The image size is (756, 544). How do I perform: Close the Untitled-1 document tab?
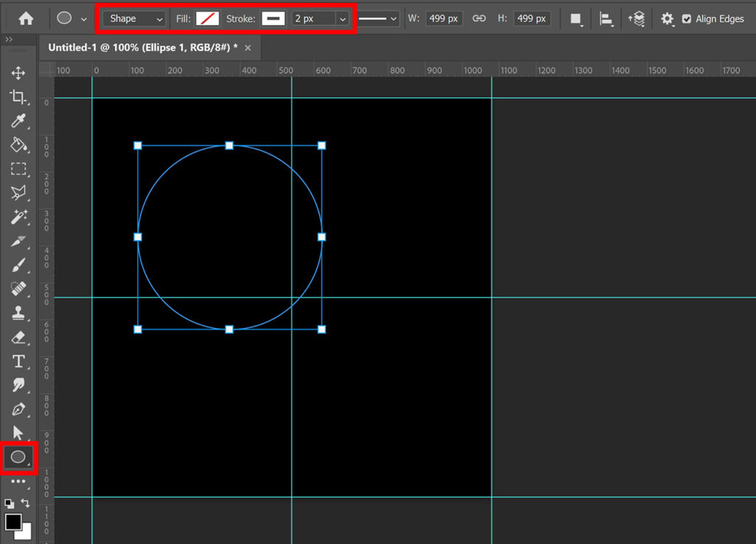click(248, 48)
